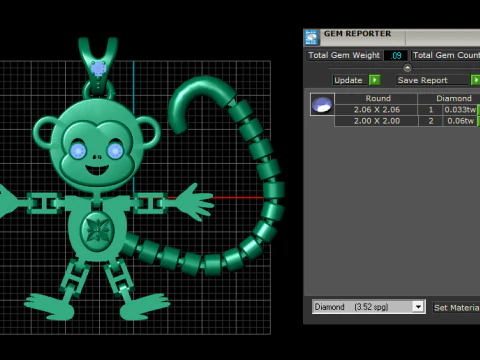Select the gem on the pendant bail
Image resolution: width=480 pixels, height=360 pixels.
click(x=98, y=68)
